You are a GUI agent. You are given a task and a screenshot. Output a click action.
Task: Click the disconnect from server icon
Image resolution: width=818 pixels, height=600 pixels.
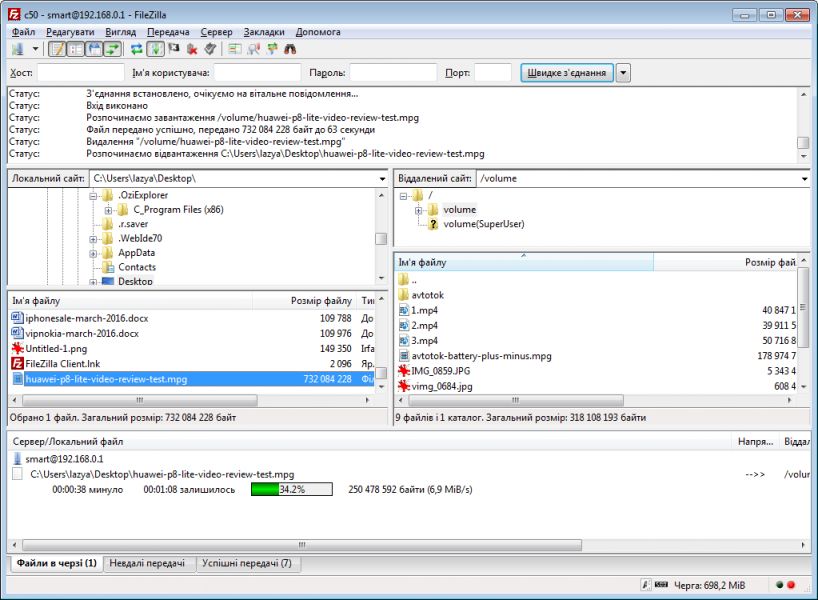pyautogui.click(x=191, y=49)
